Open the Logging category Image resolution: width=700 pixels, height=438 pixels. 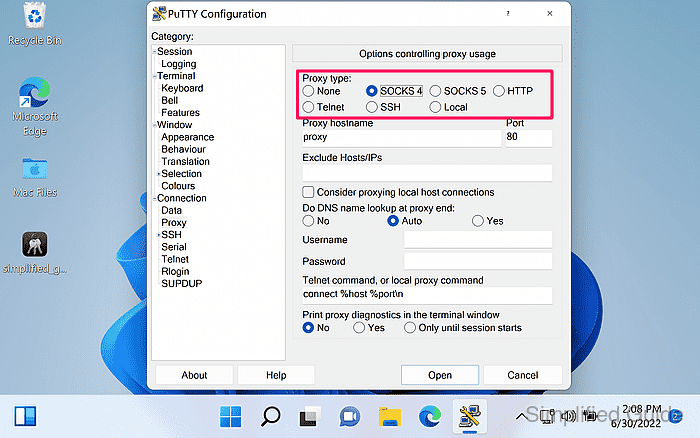179,64
